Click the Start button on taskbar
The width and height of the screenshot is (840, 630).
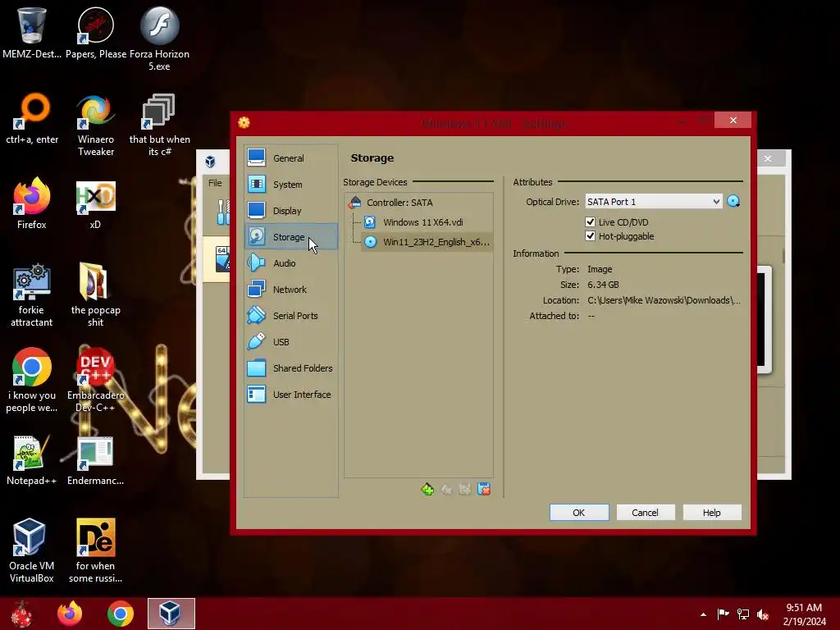22,614
